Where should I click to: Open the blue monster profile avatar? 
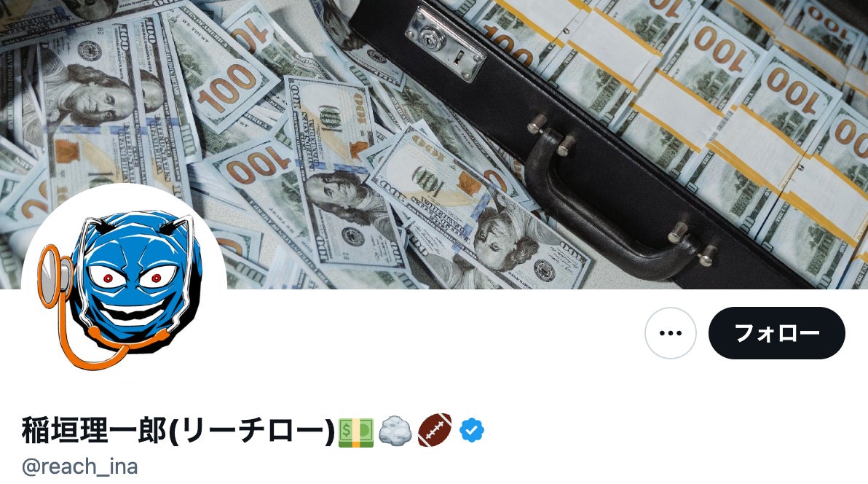pos(124,286)
